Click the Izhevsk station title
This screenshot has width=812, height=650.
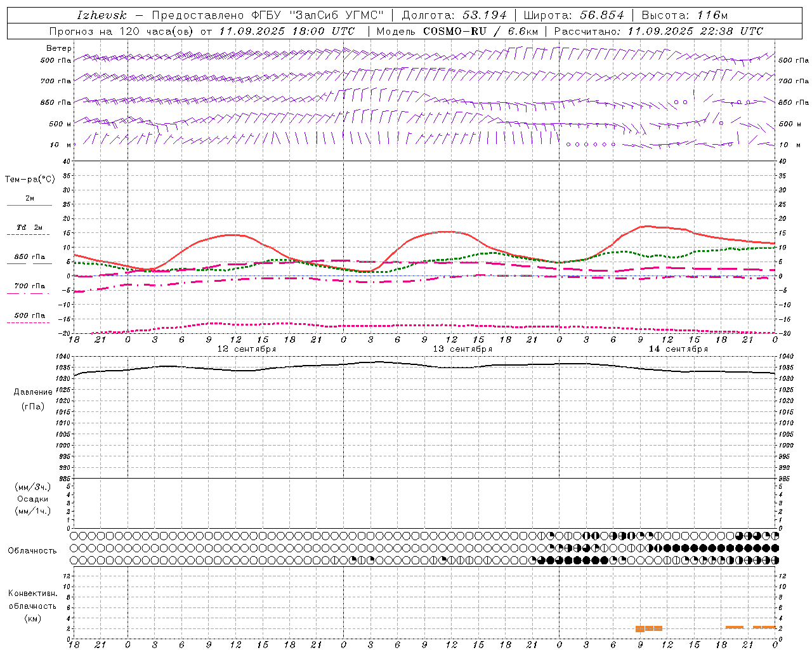click(x=102, y=15)
